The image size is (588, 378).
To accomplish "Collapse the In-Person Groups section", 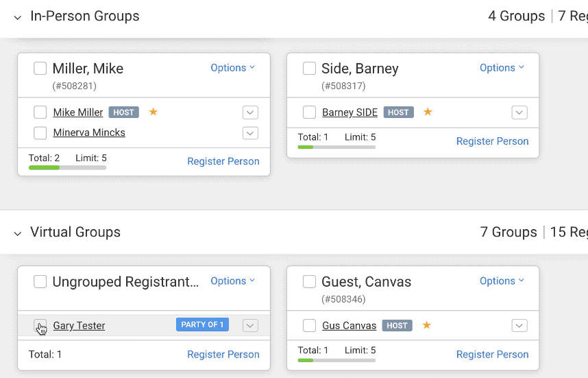I will click(x=18, y=17).
